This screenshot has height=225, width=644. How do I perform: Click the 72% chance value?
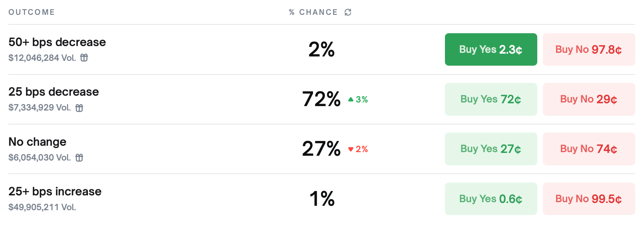coord(321,99)
